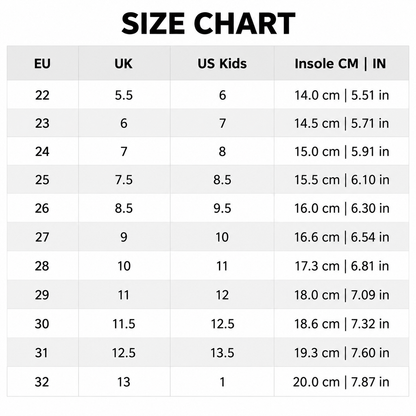Click UK size 11.5 cell
The height and width of the screenshot is (416, 416).
[124, 324]
